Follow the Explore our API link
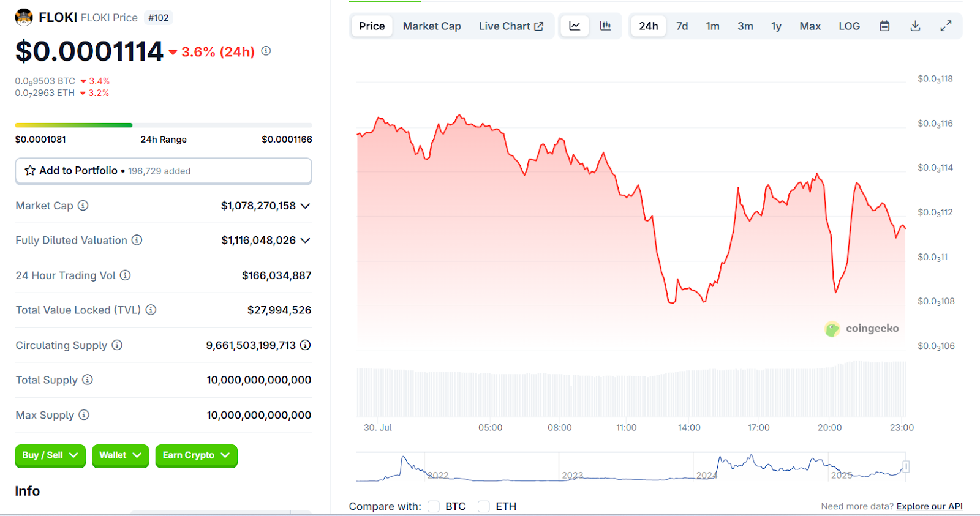The width and height of the screenshot is (980, 516). [929, 506]
